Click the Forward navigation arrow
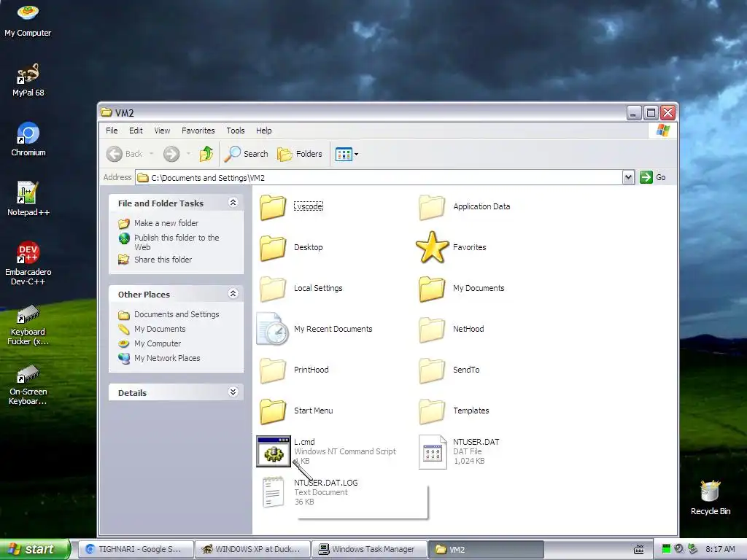Viewport: 747px width, 560px height. 171,154
